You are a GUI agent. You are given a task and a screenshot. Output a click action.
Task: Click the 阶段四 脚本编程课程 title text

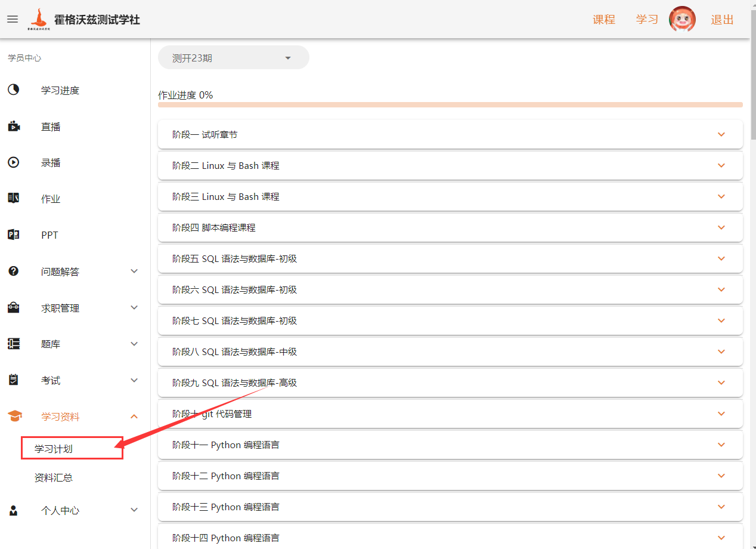(213, 228)
